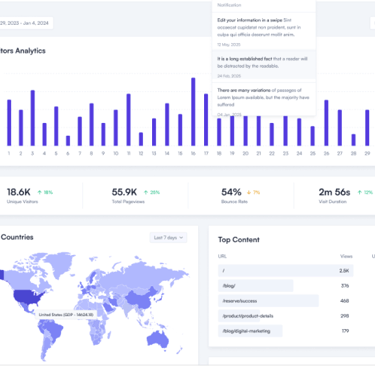Click the United States on the map
Screen dimensions: 375x366
(x=28, y=298)
